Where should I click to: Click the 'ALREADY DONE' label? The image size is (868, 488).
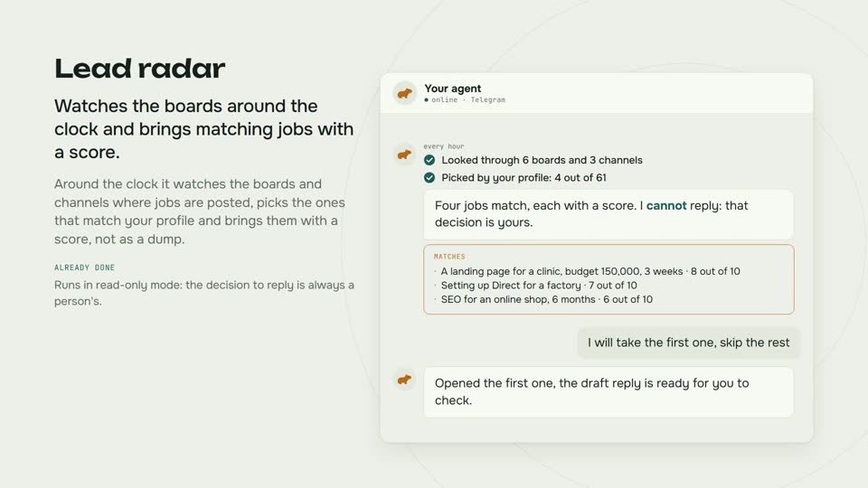click(85, 267)
